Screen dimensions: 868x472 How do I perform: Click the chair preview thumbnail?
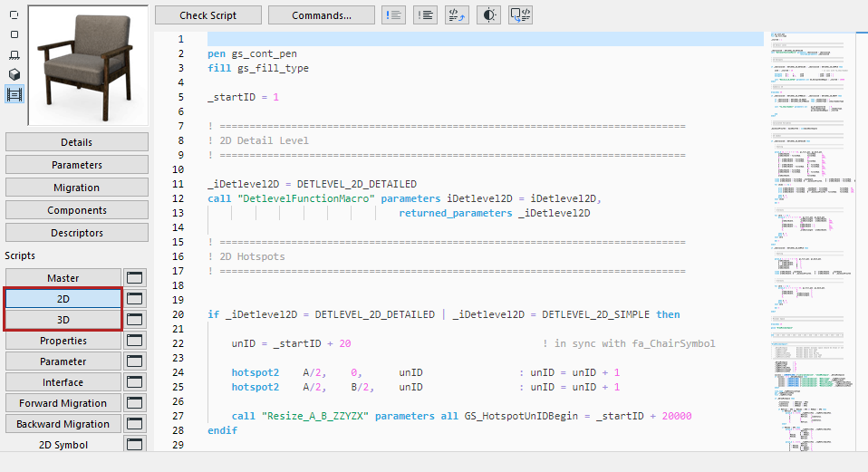click(x=87, y=64)
